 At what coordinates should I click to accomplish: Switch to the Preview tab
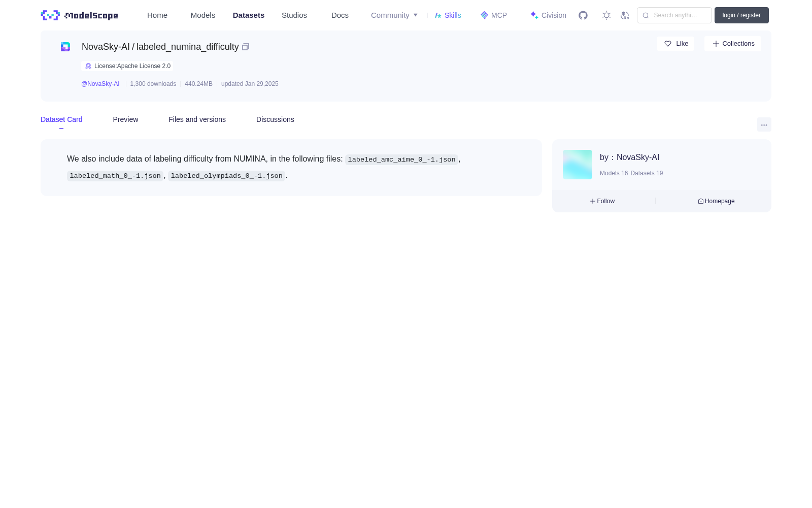click(125, 119)
